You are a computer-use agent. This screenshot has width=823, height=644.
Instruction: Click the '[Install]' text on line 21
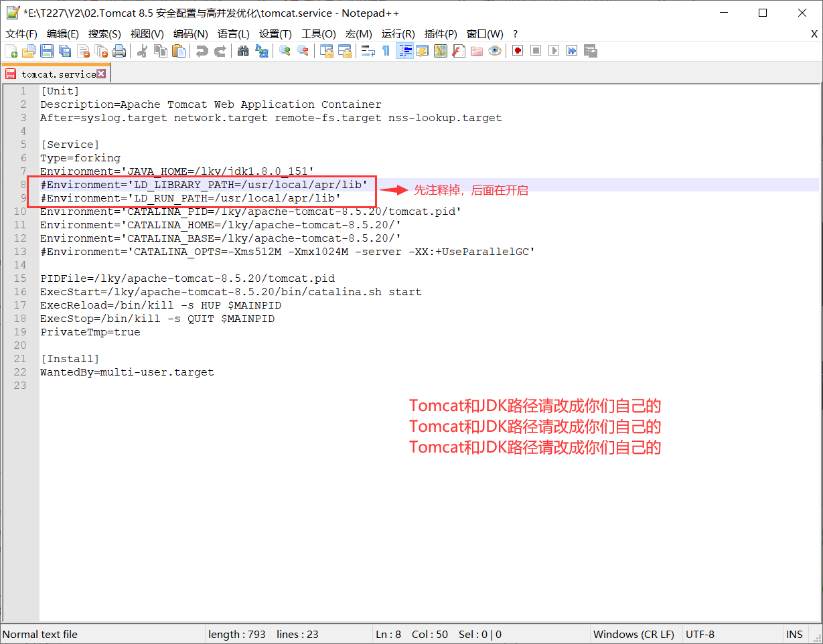pos(70,359)
